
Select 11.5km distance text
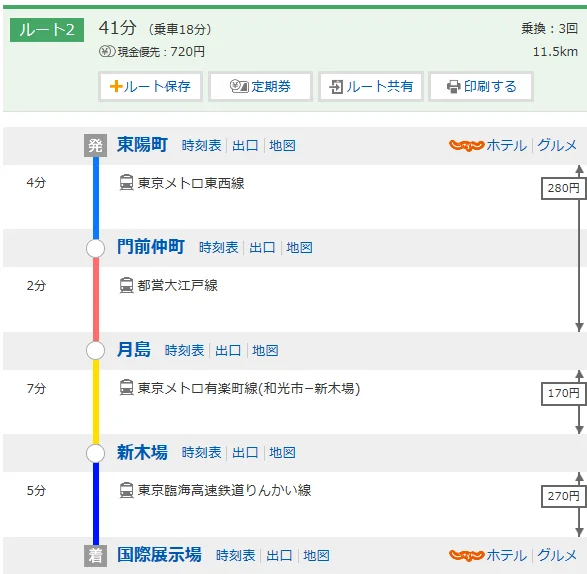(x=555, y=52)
